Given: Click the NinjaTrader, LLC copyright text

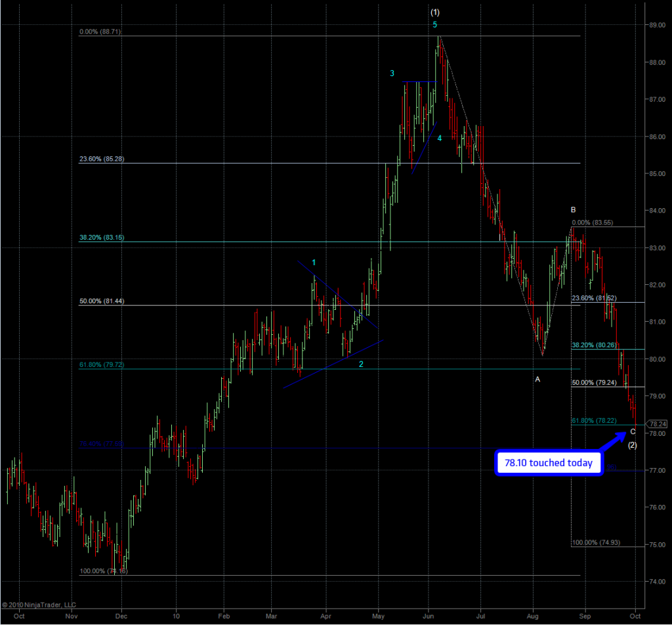Looking at the screenshot, I should (39, 605).
